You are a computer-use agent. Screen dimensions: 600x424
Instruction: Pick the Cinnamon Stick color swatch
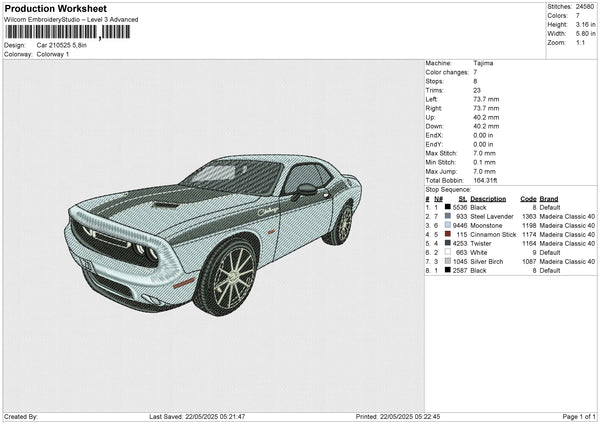pyautogui.click(x=447, y=234)
